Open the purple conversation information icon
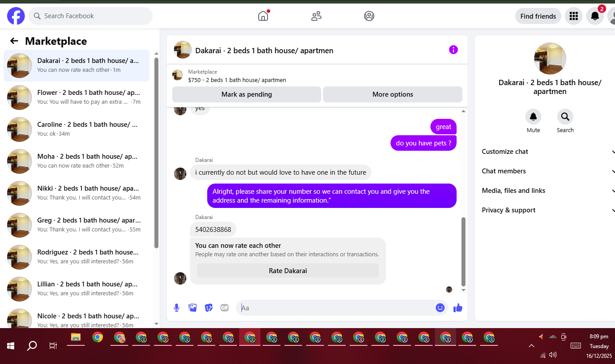The height and width of the screenshot is (364, 615). tap(453, 50)
